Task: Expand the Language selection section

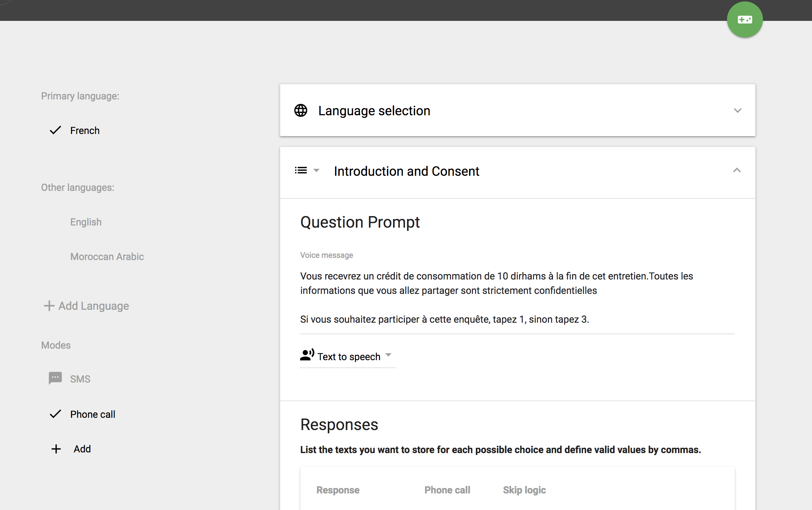Action: coord(737,111)
